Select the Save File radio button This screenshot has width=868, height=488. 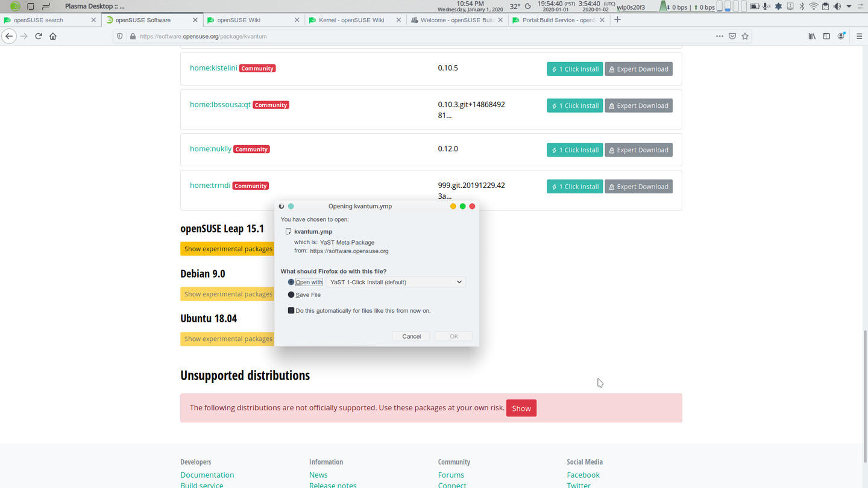(x=291, y=295)
